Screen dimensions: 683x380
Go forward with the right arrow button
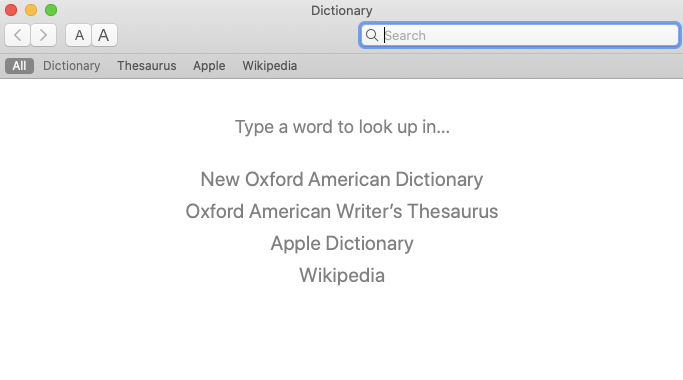click(x=43, y=35)
